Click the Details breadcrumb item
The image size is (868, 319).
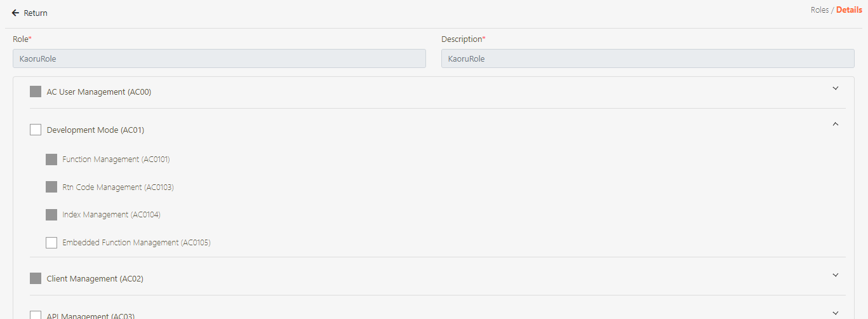849,10
